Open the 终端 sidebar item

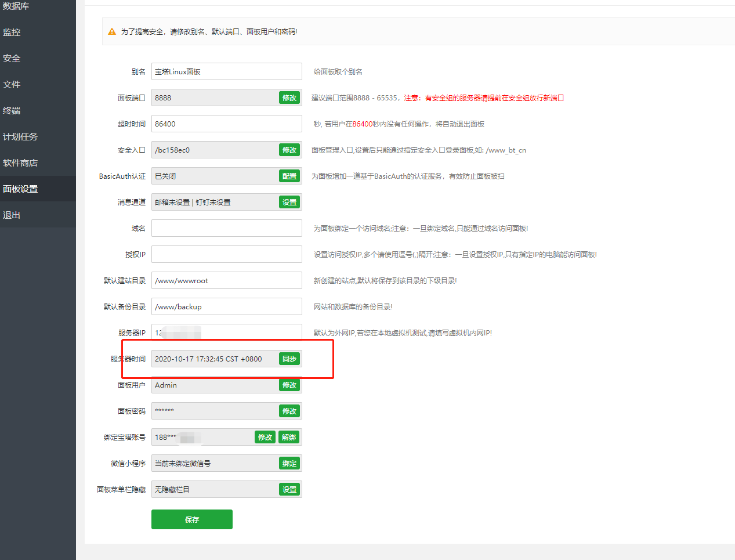[38, 111]
